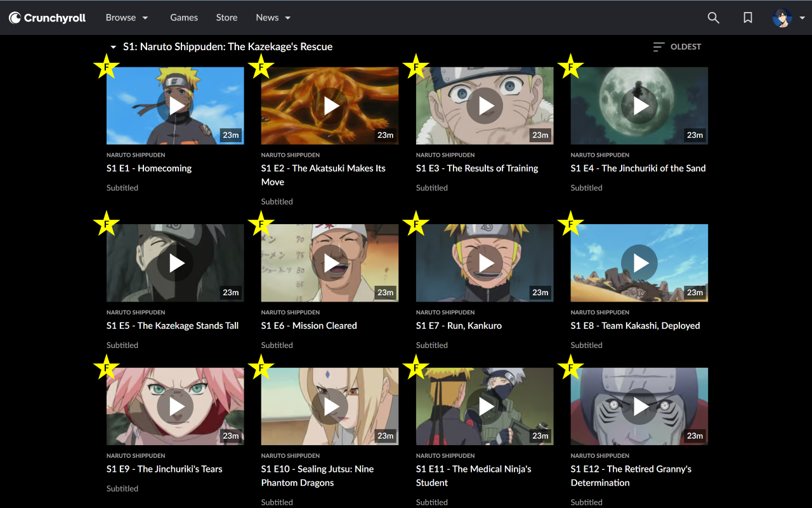Click Subtitled label under Run, Kankuro
The width and height of the screenshot is (812, 508).
432,345
